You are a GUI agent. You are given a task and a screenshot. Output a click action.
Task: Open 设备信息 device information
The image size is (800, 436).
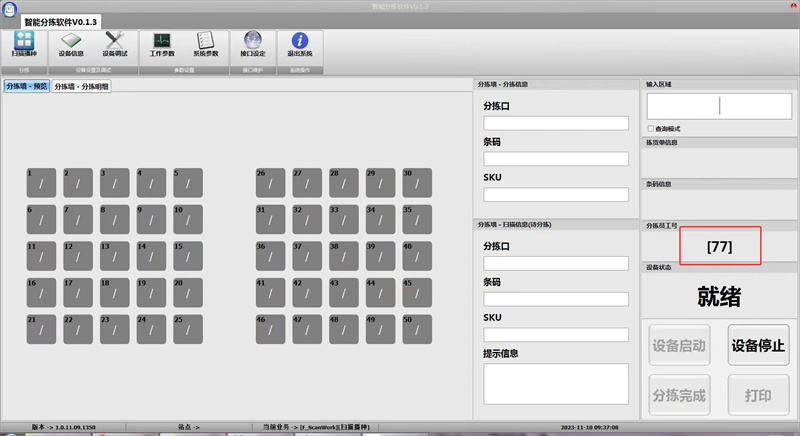click(71, 44)
